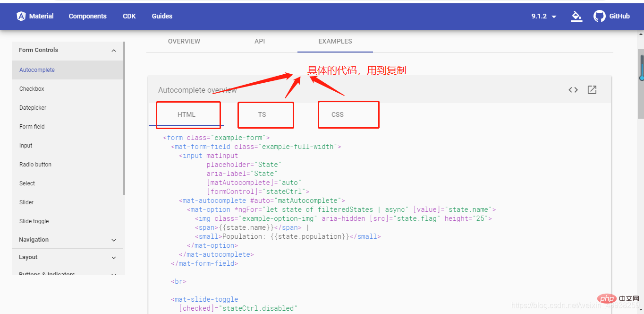Show the TS code tab

click(262, 114)
